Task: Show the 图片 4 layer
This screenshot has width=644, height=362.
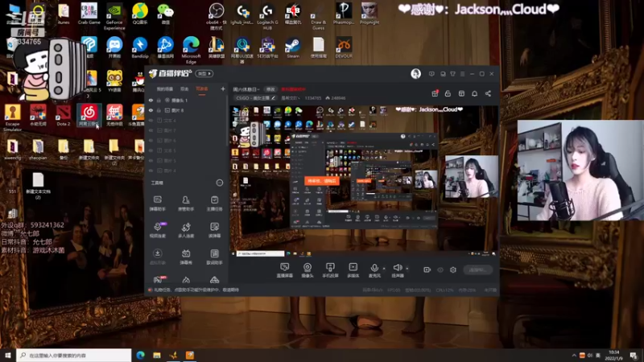Action: 151,171
